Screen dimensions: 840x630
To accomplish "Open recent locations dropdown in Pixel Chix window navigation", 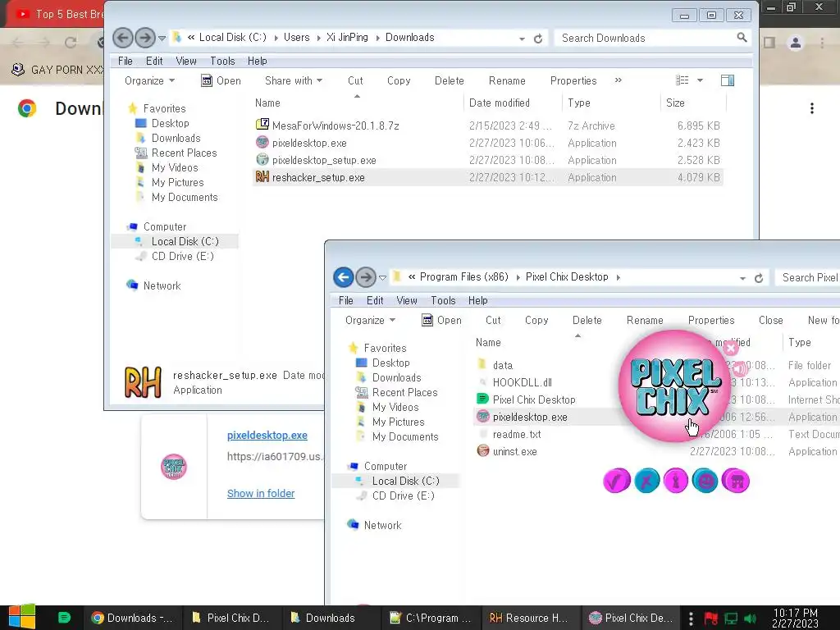I will (x=382, y=278).
